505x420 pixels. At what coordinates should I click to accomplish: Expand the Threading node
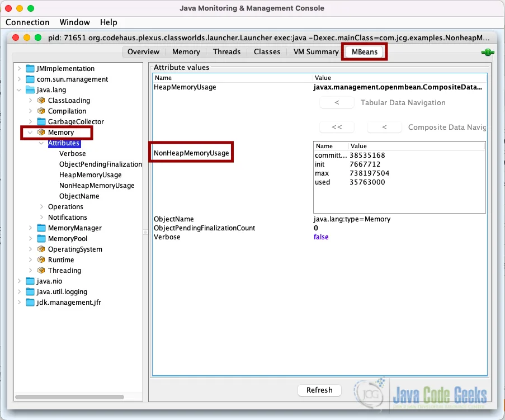tap(30, 271)
